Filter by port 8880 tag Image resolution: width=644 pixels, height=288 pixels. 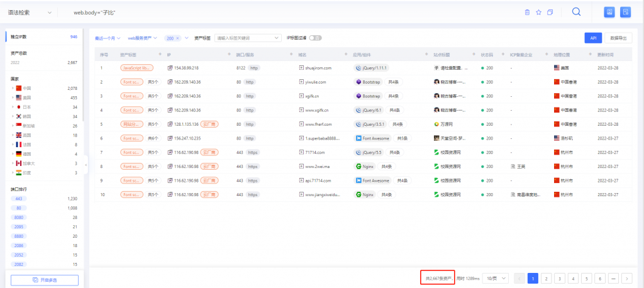[x=19, y=236]
